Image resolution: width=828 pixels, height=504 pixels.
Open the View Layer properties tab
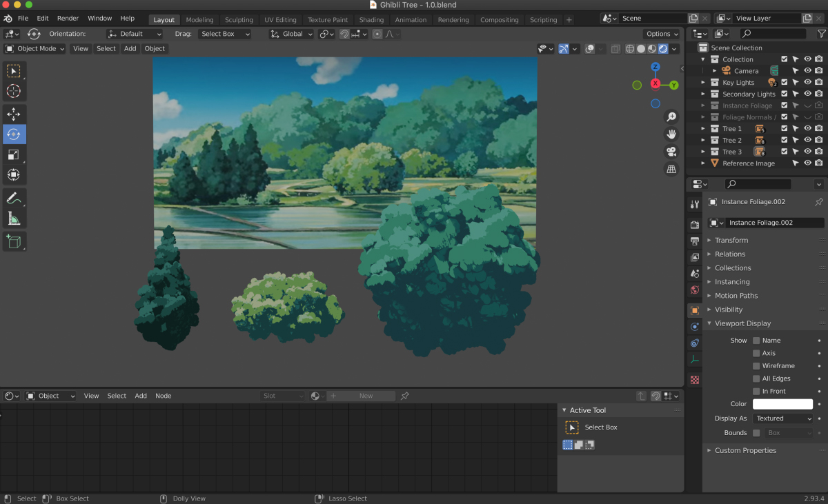click(695, 257)
